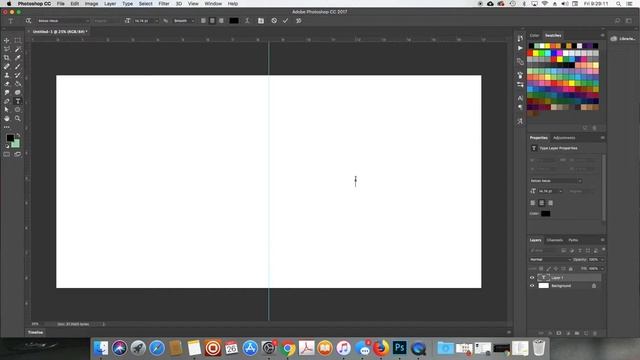Switch to the Paths tab
Viewport: 640px width, 360px height.
tap(573, 240)
